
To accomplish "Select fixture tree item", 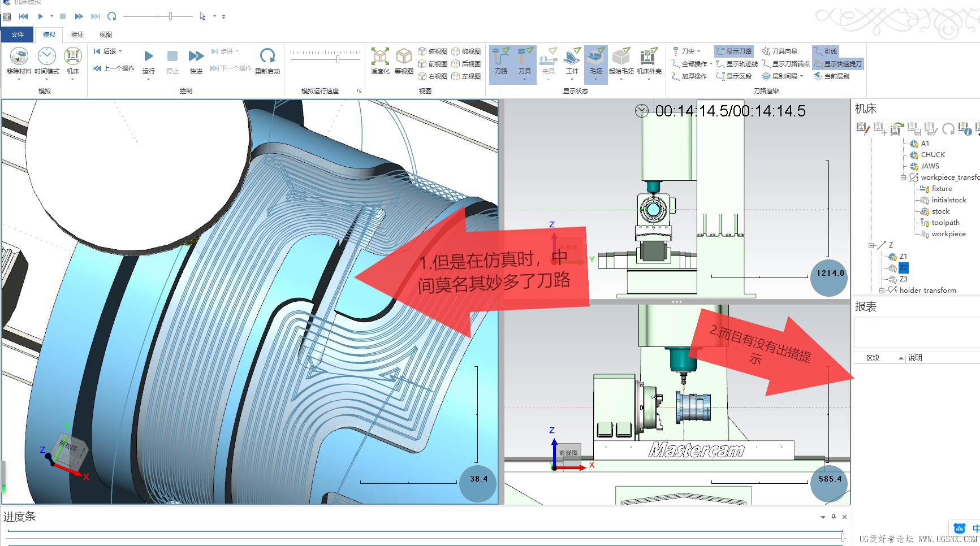I will (942, 189).
